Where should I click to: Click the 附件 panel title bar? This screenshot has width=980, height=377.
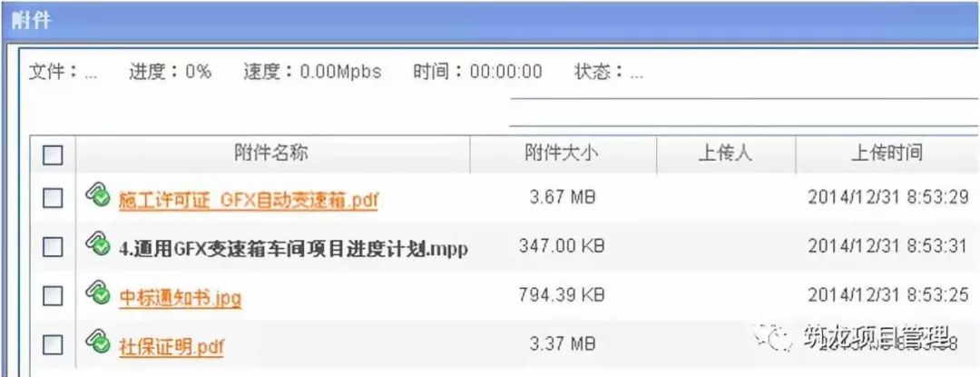click(x=490, y=21)
